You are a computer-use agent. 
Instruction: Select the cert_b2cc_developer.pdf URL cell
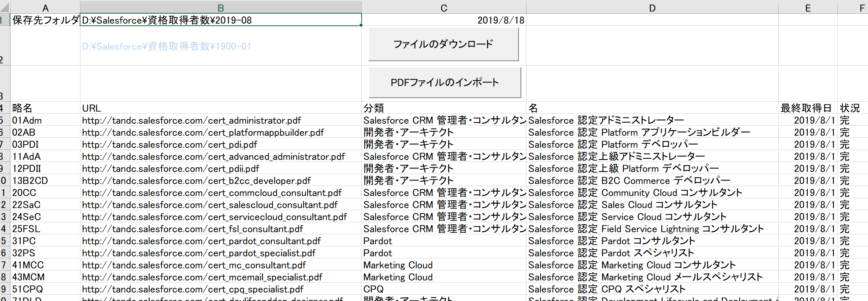[x=221, y=180]
